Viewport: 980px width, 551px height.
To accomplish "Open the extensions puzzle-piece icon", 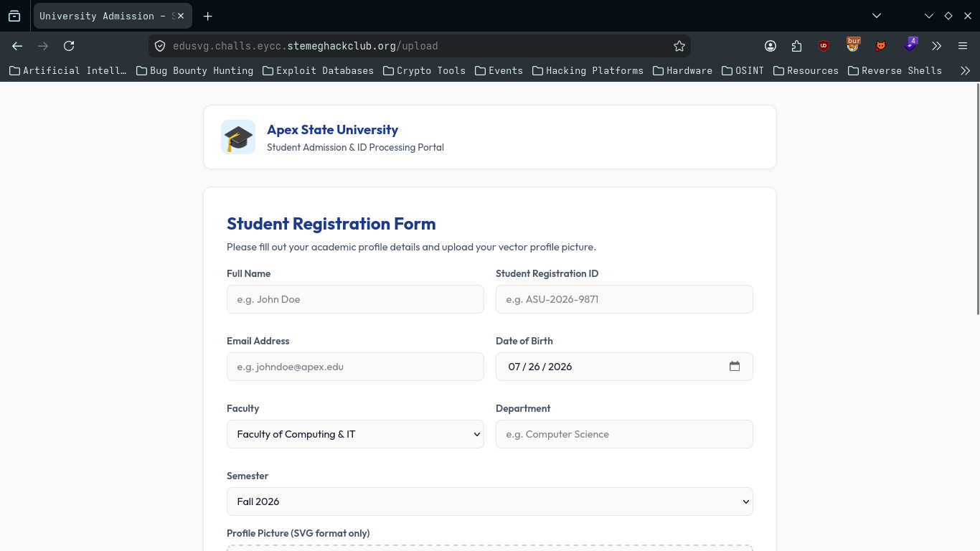I will pos(797,46).
